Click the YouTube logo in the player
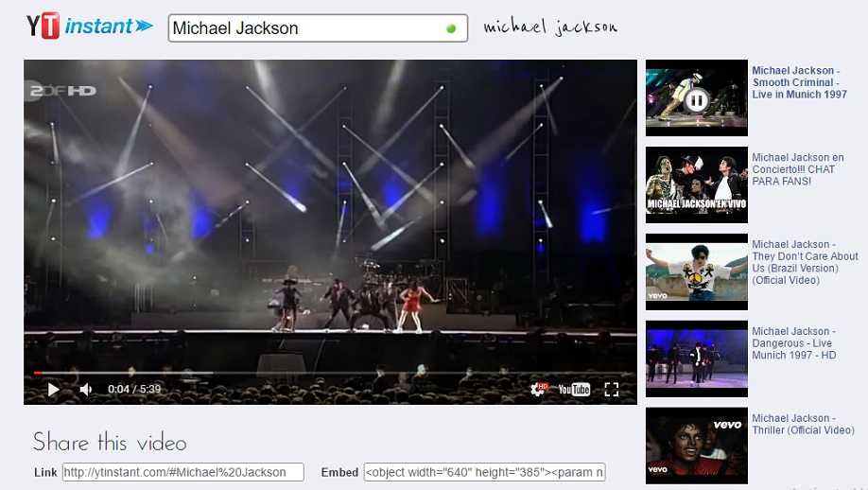 pos(574,389)
